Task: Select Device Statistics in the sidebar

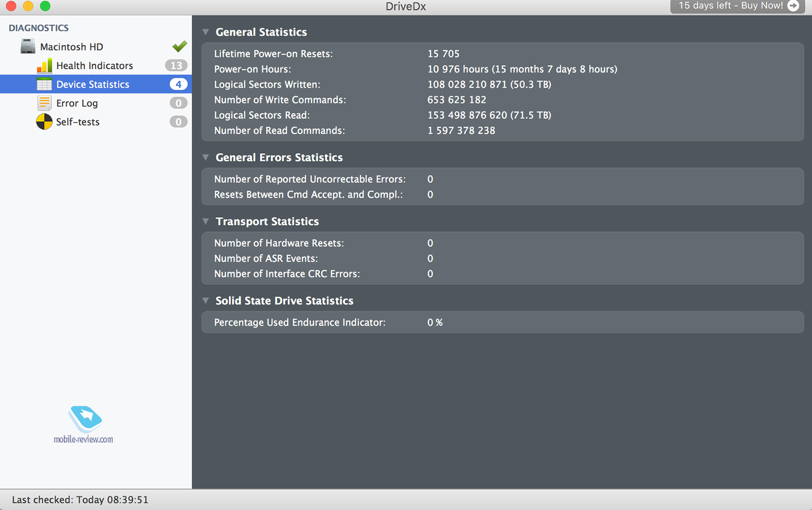Action: pyautogui.click(x=96, y=84)
